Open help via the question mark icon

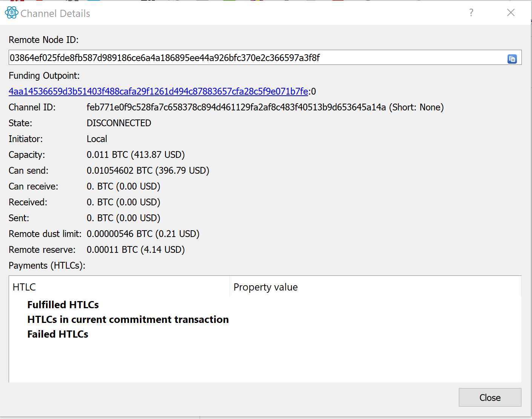click(x=471, y=12)
